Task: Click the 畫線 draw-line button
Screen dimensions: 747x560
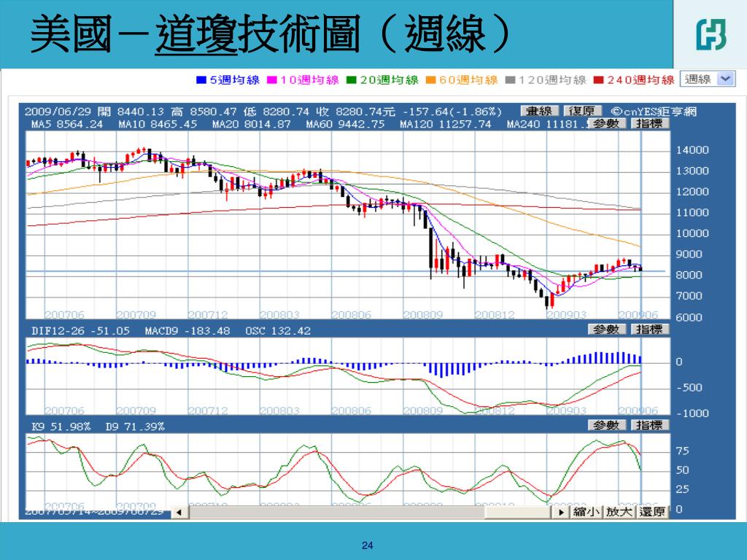Action: point(539,111)
